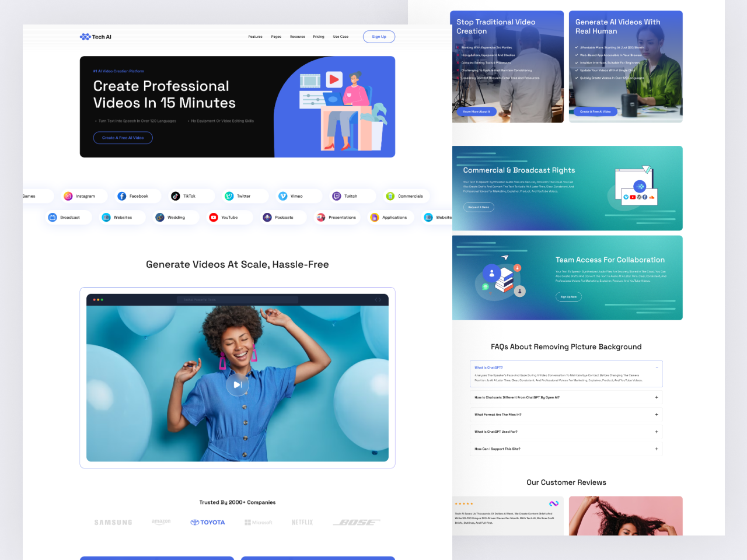This screenshot has height=560, width=747.
Task: Click the brand logo icon on the review card
Action: [x=554, y=503]
